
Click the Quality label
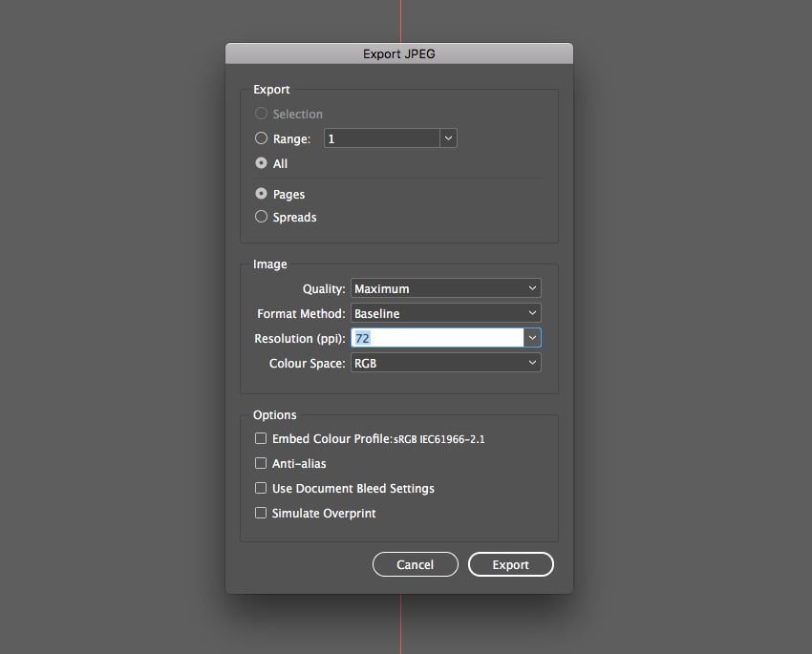(324, 288)
